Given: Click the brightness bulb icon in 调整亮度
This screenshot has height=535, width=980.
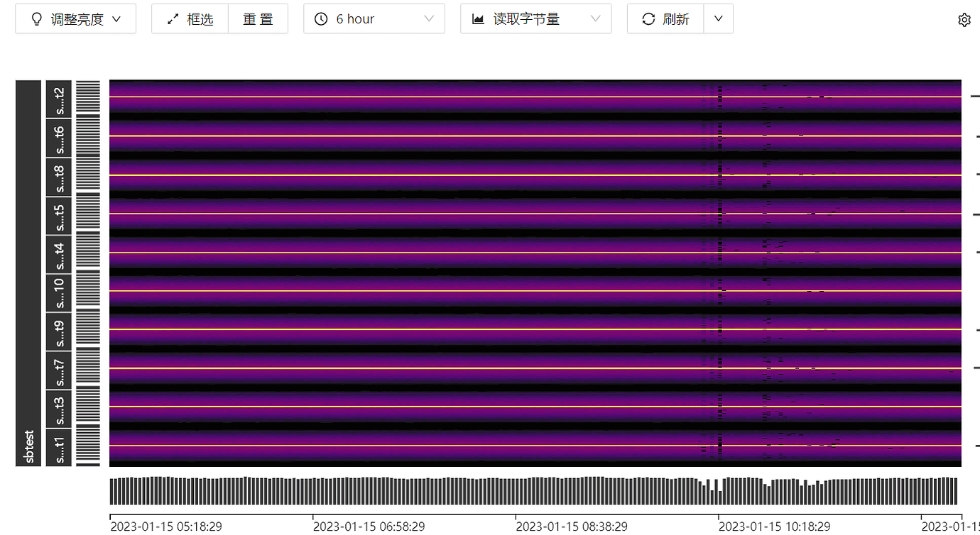Looking at the screenshot, I should coord(37,18).
